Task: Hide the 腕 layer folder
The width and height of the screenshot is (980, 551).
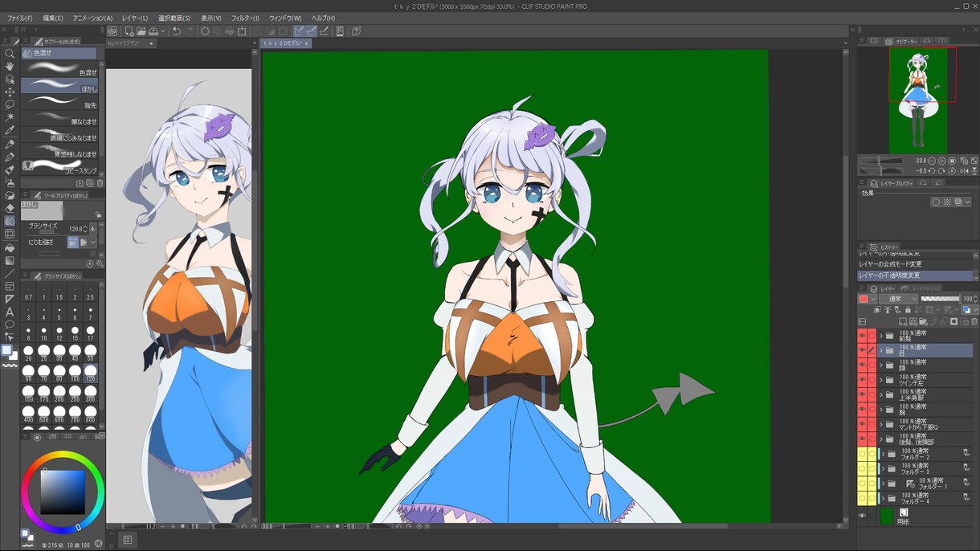Action: tap(862, 410)
